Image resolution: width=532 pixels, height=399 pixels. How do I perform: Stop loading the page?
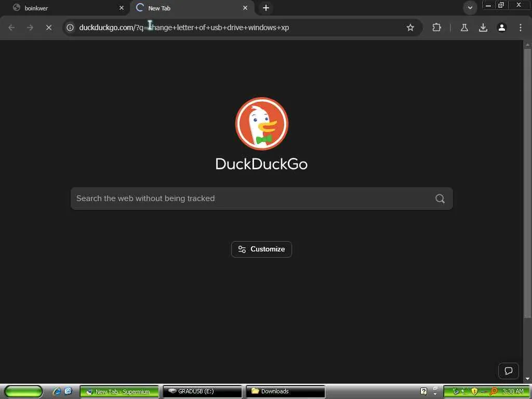(x=49, y=28)
